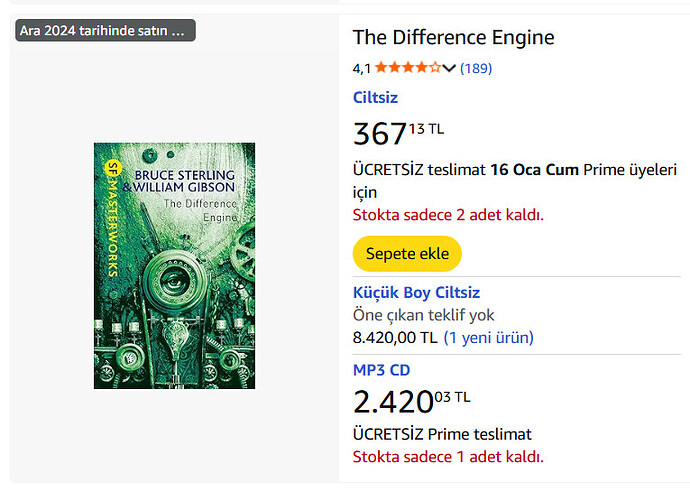Click the 'Stokta sadece 2 adet kaldı' notice
The width and height of the screenshot is (690, 491).
point(447,215)
